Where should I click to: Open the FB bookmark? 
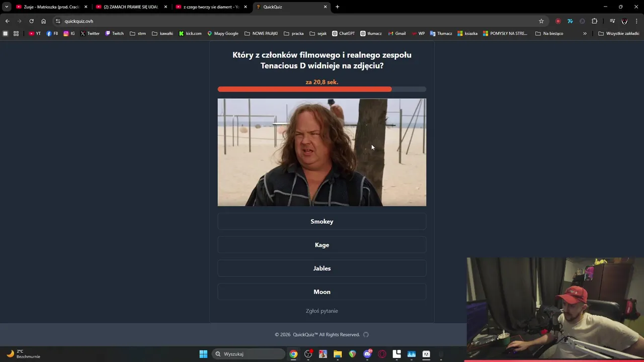click(52, 34)
